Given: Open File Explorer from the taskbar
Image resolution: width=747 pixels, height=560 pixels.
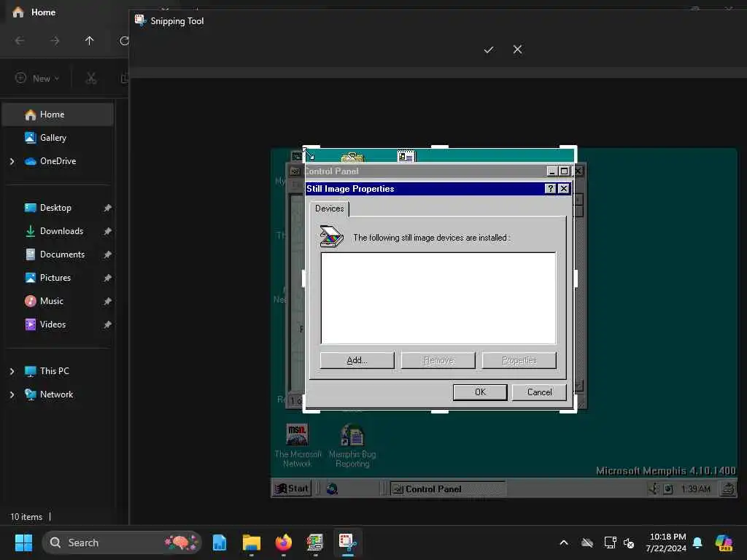Looking at the screenshot, I should tap(252, 542).
